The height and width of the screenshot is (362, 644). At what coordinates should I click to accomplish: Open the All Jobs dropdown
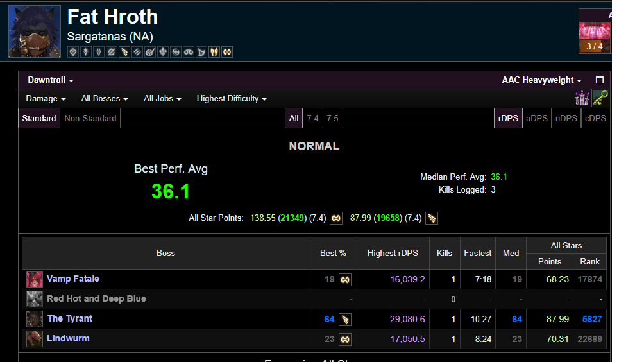click(162, 99)
